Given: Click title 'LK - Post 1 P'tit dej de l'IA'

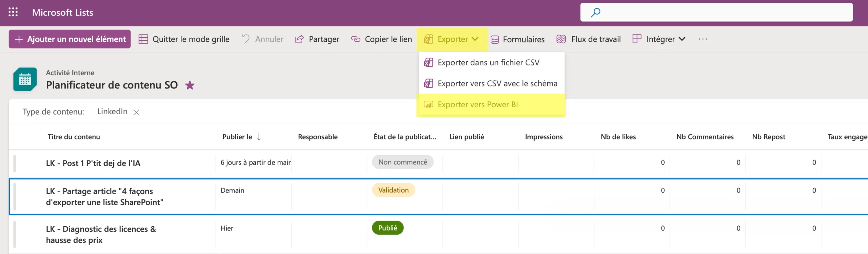Looking at the screenshot, I should pos(93,163).
